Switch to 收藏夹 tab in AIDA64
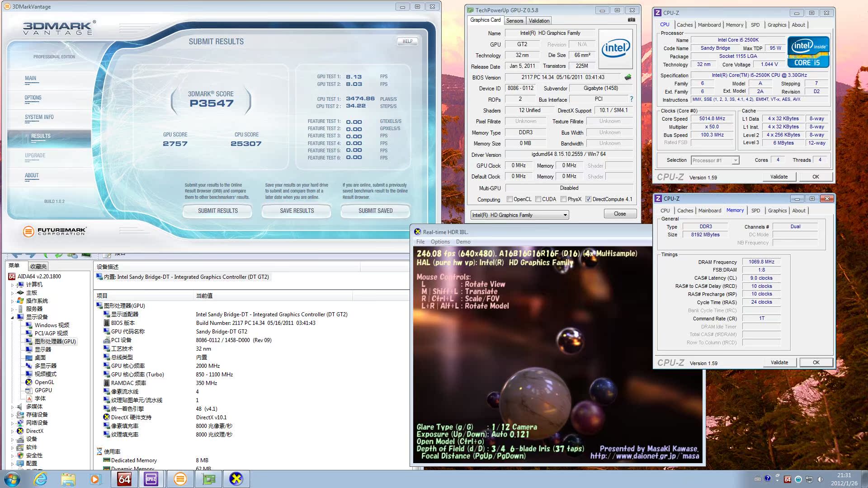This screenshot has width=868, height=488. [x=38, y=266]
